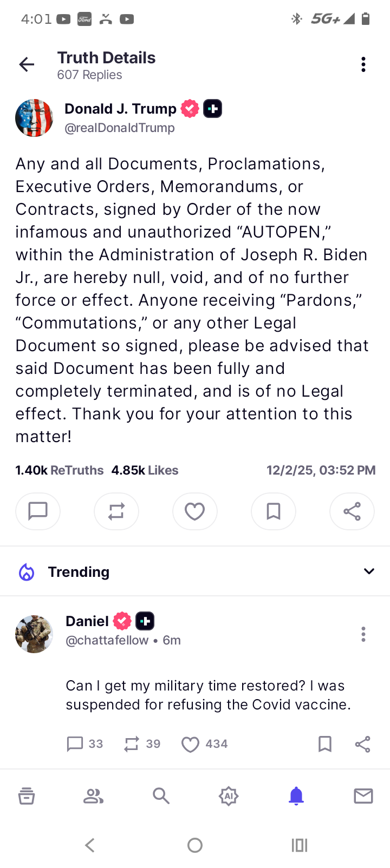
Task: View the 4.85k Likes list
Action: click(145, 470)
